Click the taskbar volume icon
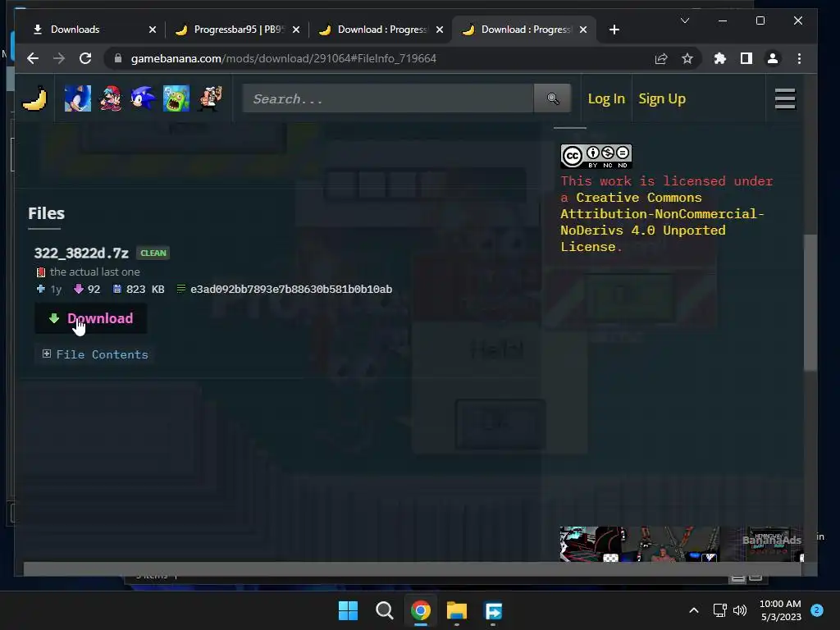Viewport: 840px width, 630px height. pyautogui.click(x=740, y=610)
